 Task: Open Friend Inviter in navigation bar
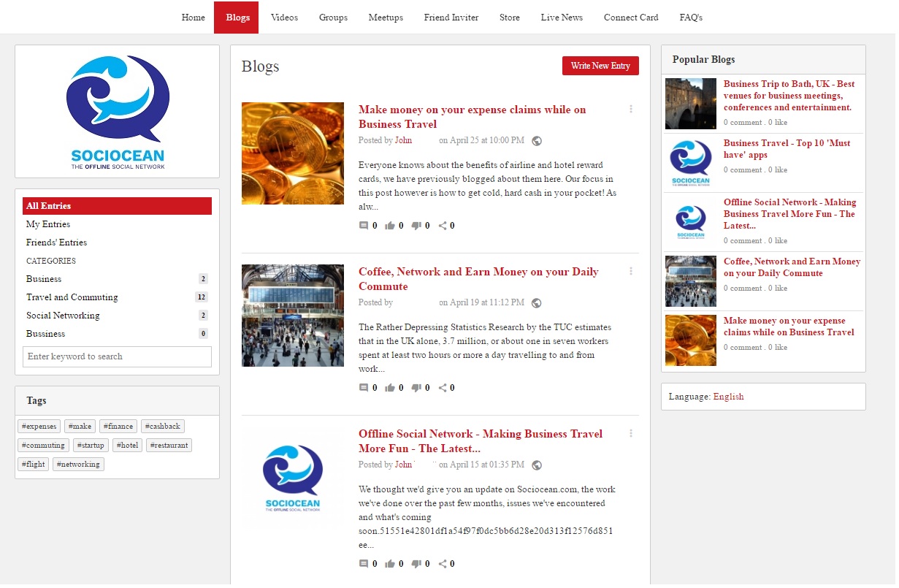451,18
